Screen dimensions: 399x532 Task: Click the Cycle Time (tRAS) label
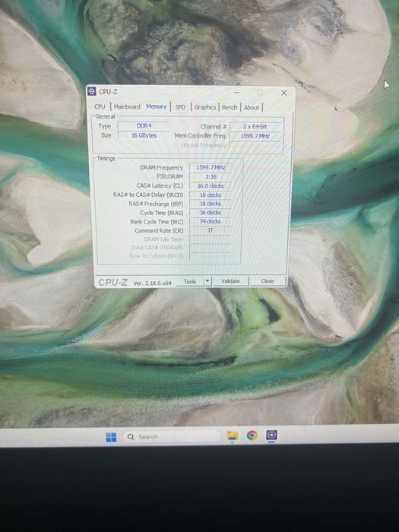coord(161,213)
